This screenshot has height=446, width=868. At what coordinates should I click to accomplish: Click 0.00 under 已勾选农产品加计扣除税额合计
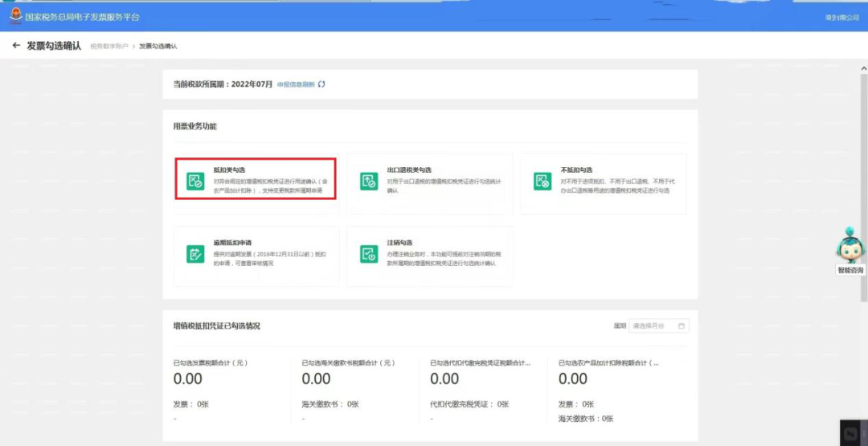[573, 379]
